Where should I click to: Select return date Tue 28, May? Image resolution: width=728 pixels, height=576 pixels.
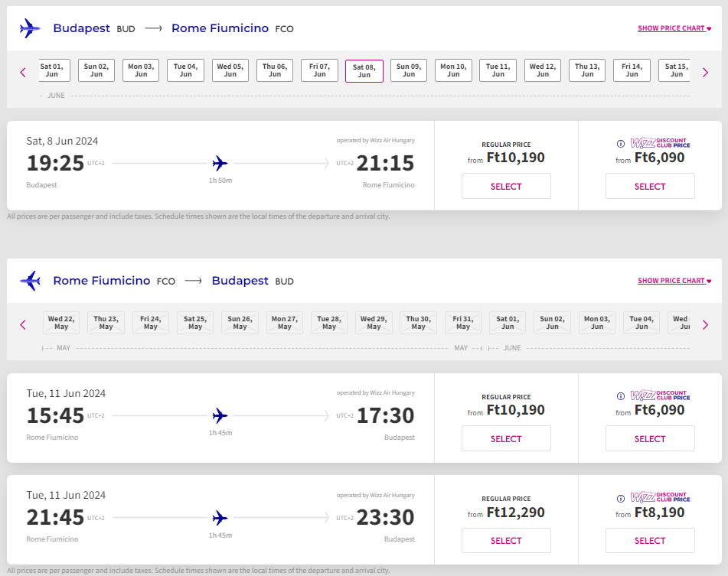click(x=329, y=323)
